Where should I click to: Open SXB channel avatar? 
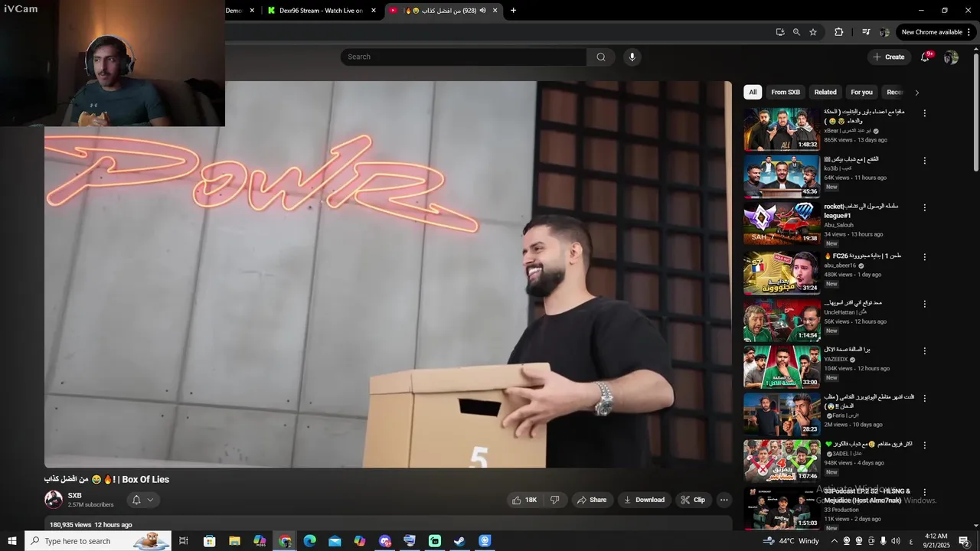pos(54,500)
